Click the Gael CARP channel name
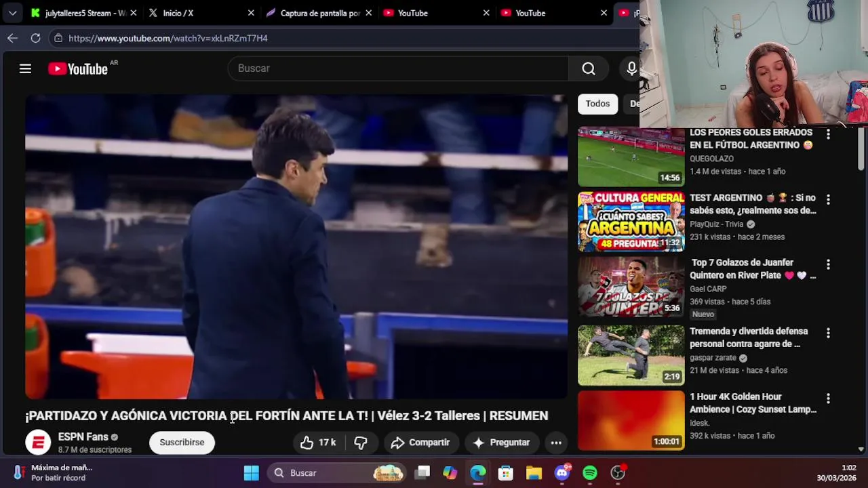The height and width of the screenshot is (488, 868). [x=708, y=289]
